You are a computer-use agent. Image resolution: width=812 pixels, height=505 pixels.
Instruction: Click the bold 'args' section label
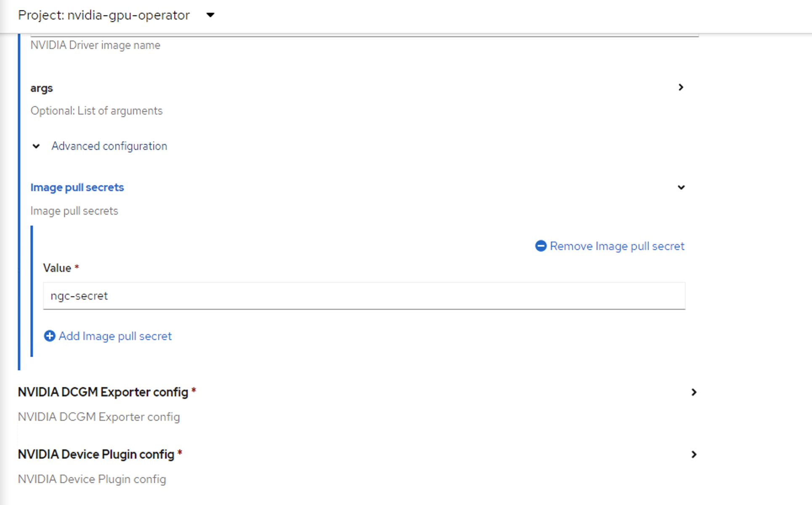(x=42, y=88)
